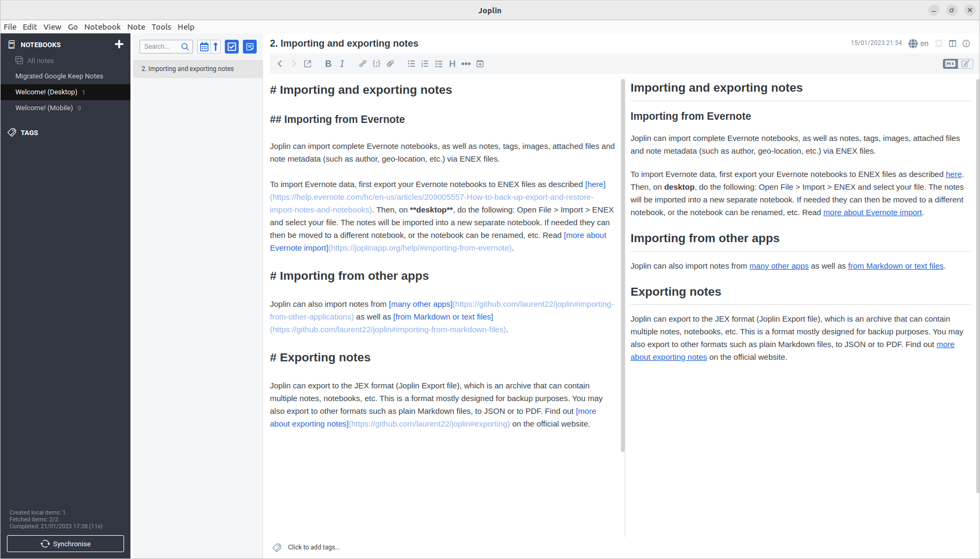Insert bulleted list
Screen dimensions: 980x559
[411, 64]
